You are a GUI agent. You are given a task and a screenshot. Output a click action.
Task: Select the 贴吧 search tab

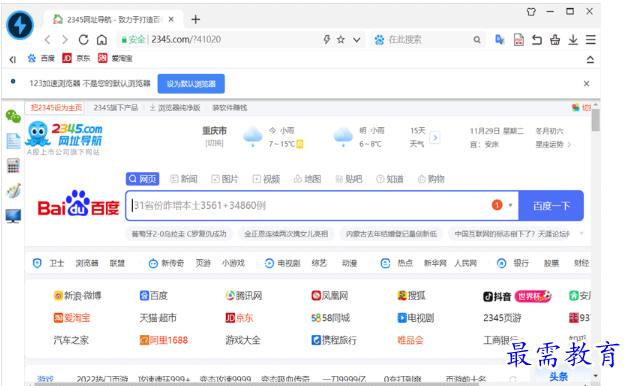[x=348, y=179]
